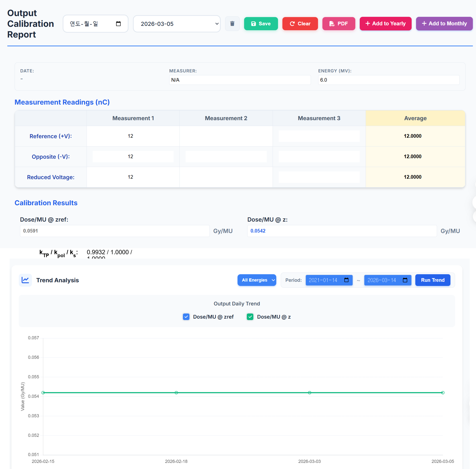The width and height of the screenshot is (476, 469).
Task: Click the Output Daily Trend title
Action: [x=237, y=304]
